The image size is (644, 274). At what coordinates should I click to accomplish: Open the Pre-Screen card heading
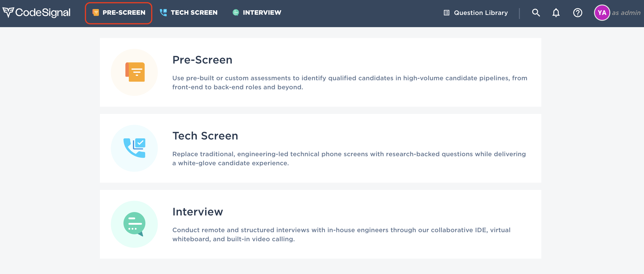click(x=202, y=60)
